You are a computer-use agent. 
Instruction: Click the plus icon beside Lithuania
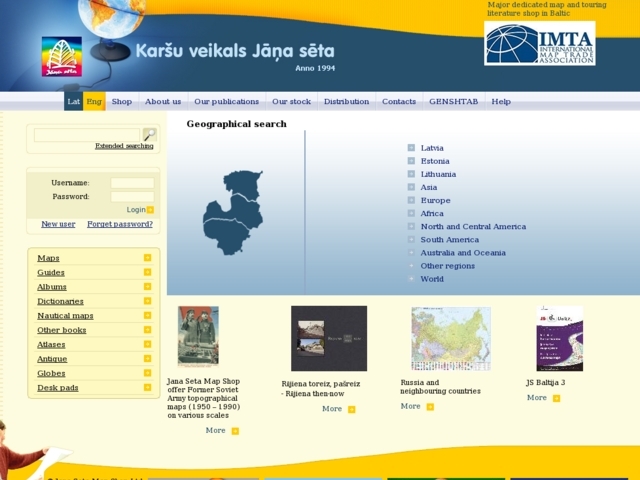[411, 174]
